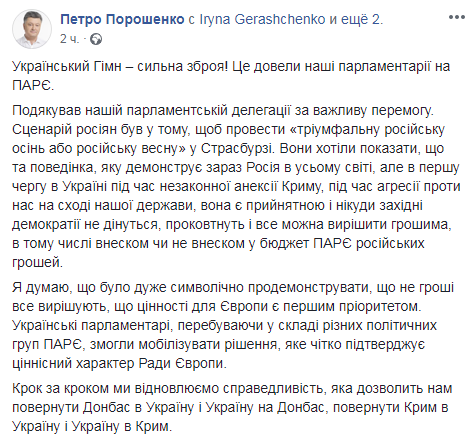Click the paragraph starting 'Подякував нашій парламентській'

pyautogui.click(x=236, y=186)
